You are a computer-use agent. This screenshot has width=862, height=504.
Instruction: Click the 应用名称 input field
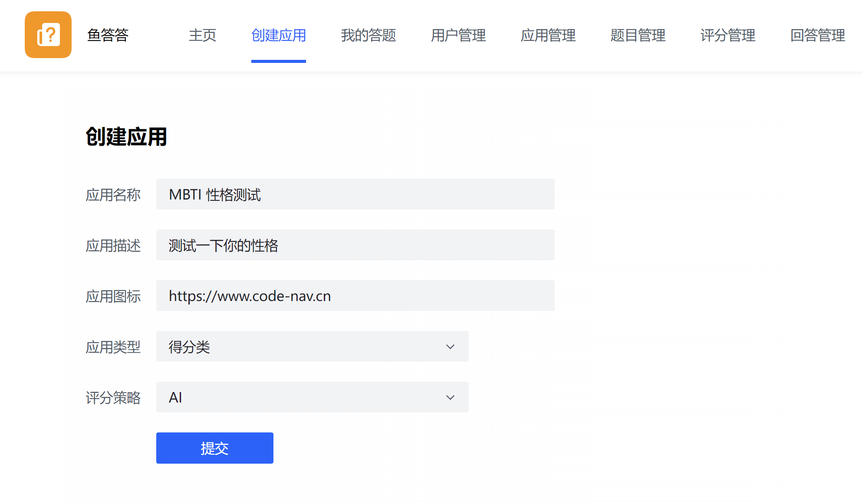coord(355,194)
